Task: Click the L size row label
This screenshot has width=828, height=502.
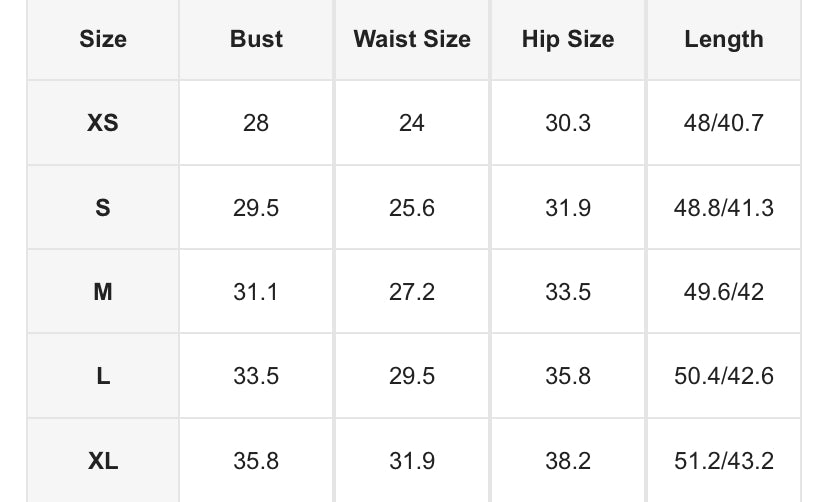Action: click(x=103, y=376)
